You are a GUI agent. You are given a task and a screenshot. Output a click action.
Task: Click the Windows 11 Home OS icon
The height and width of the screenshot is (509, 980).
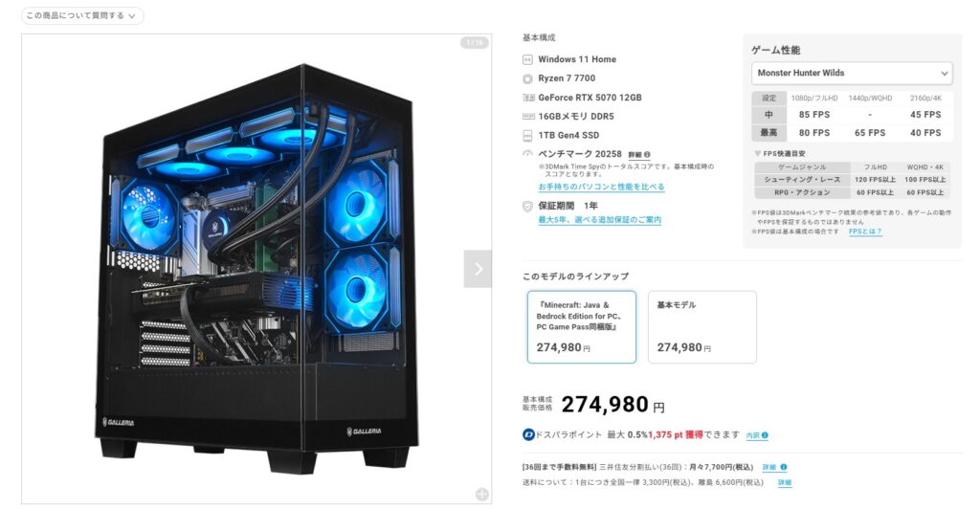(527, 60)
